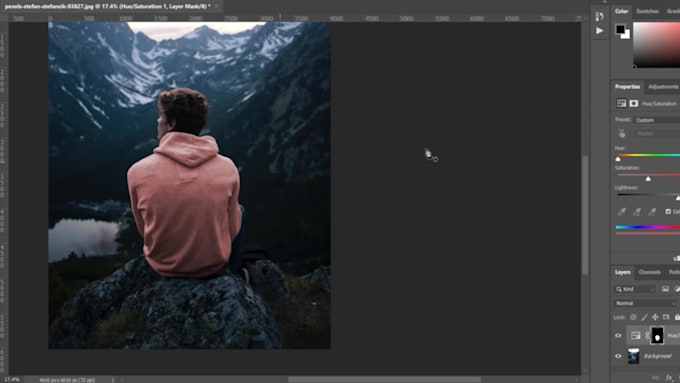Switch to the Color tab

pyautogui.click(x=621, y=11)
